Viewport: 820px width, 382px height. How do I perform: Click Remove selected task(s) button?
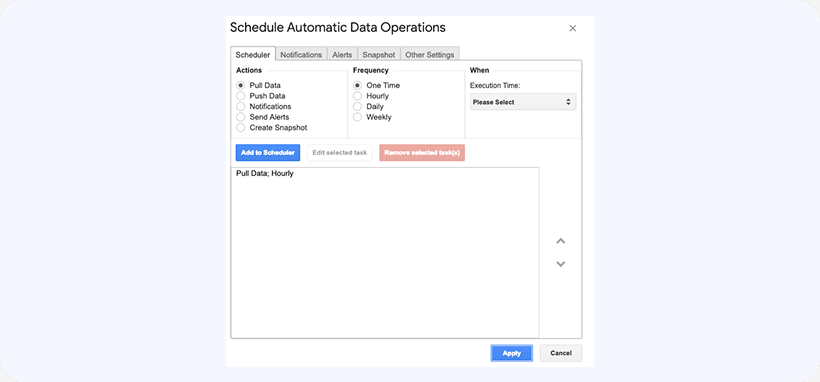click(x=422, y=153)
